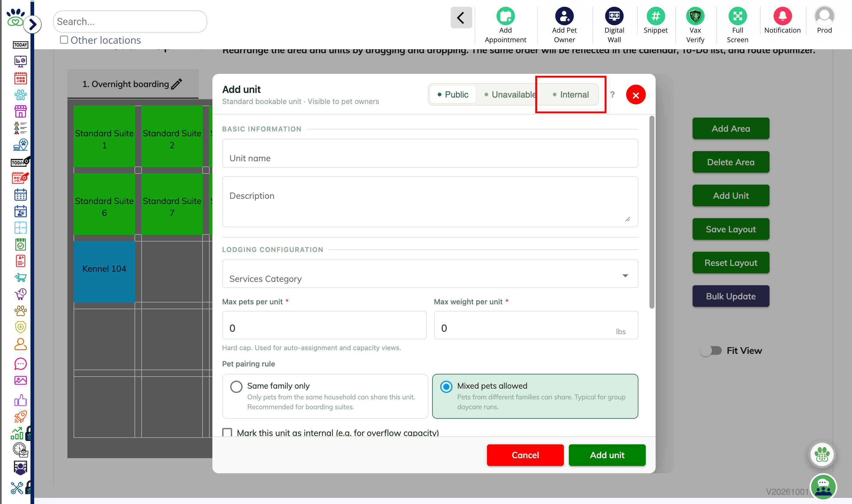Select the Public visibility tab
The width and height of the screenshot is (852, 504).
pyautogui.click(x=452, y=94)
